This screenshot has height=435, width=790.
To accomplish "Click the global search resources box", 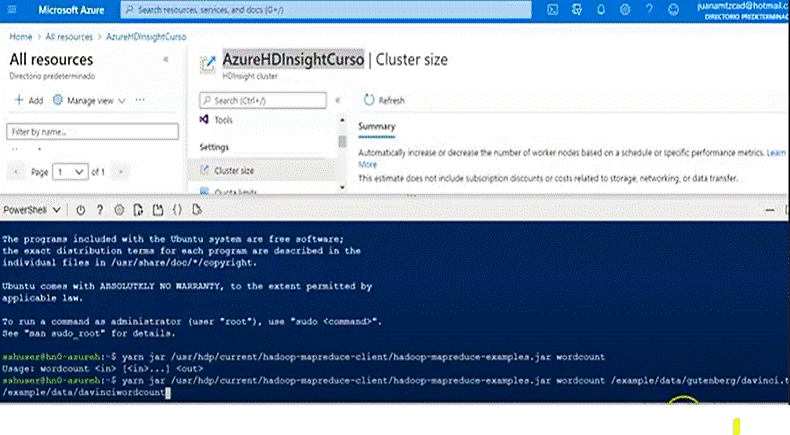I will (326, 10).
